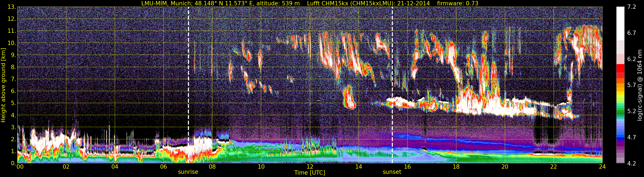Click the x-axis tick label '24'
The width and height of the screenshot is (644, 177).
602,167
